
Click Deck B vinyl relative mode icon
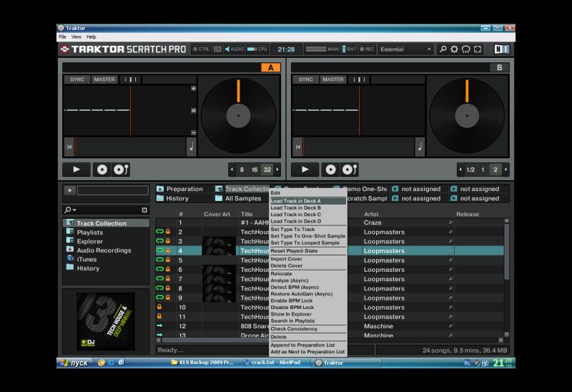click(350, 170)
